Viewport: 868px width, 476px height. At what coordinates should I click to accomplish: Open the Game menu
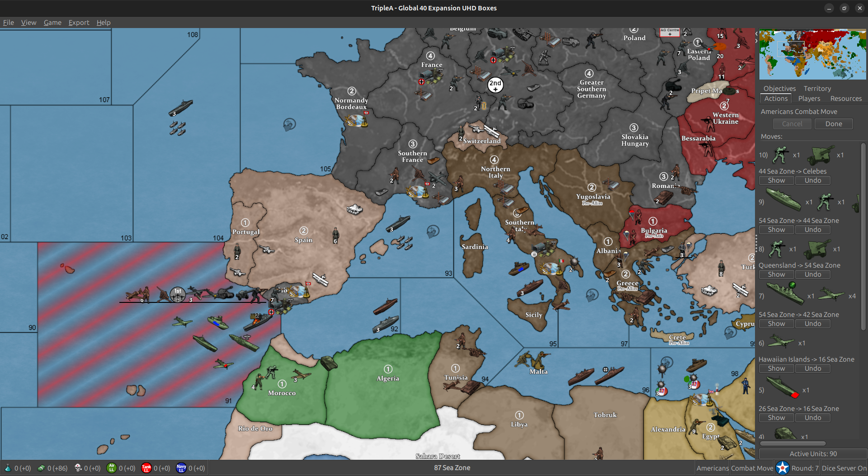click(52, 22)
